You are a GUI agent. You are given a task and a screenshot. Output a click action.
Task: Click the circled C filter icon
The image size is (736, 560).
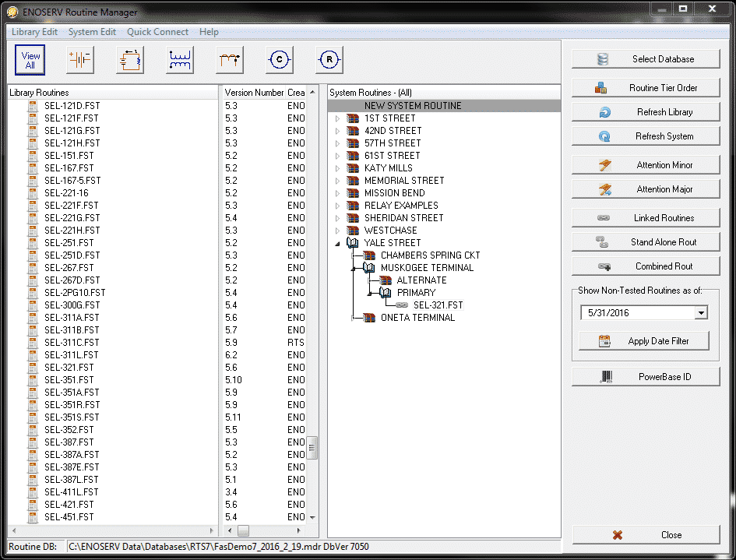point(280,60)
